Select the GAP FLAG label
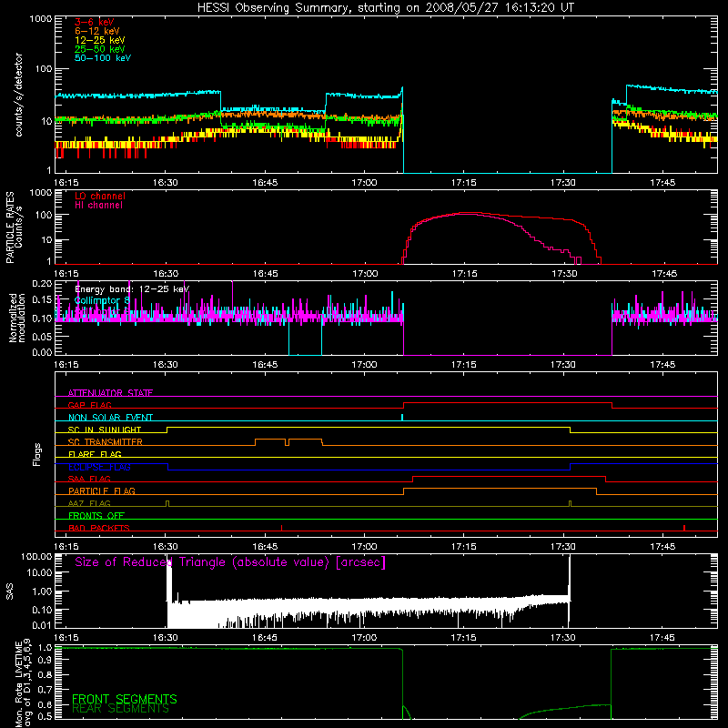 89,405
